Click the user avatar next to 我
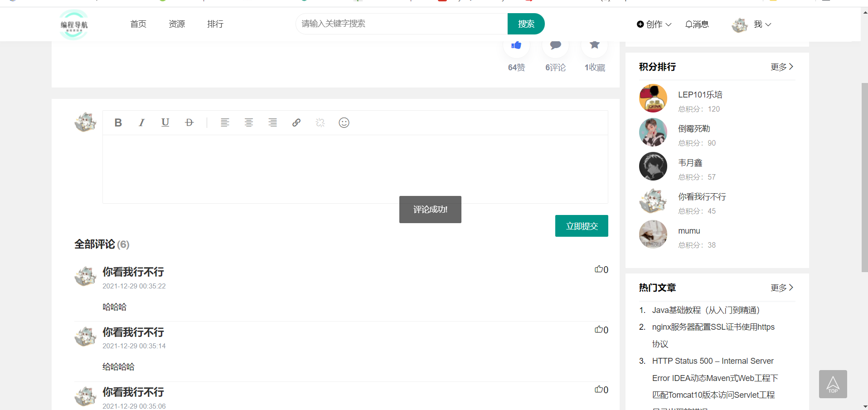The width and height of the screenshot is (868, 410). pos(740,25)
